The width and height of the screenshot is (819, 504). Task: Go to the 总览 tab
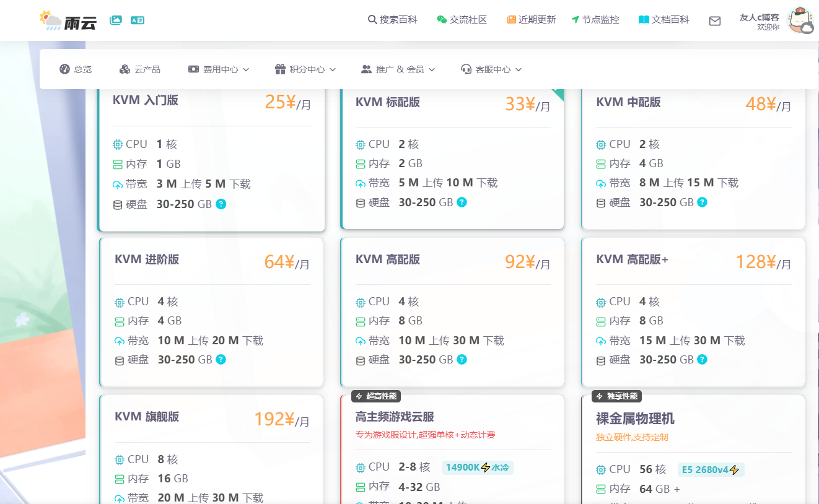coord(76,69)
